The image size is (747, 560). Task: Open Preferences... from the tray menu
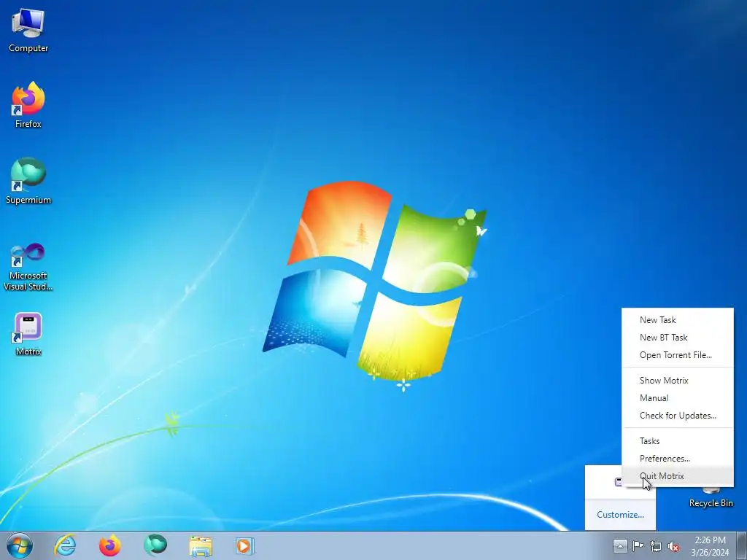678,459
